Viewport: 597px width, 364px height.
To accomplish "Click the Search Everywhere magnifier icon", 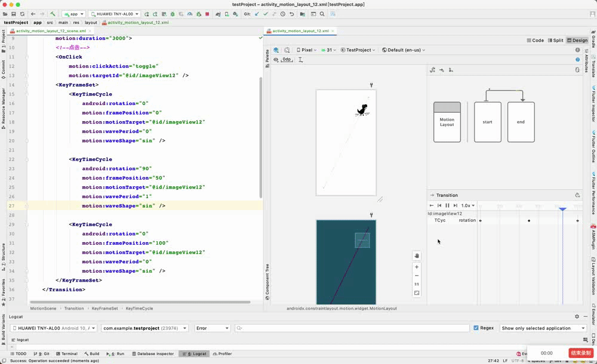I will (322, 14).
